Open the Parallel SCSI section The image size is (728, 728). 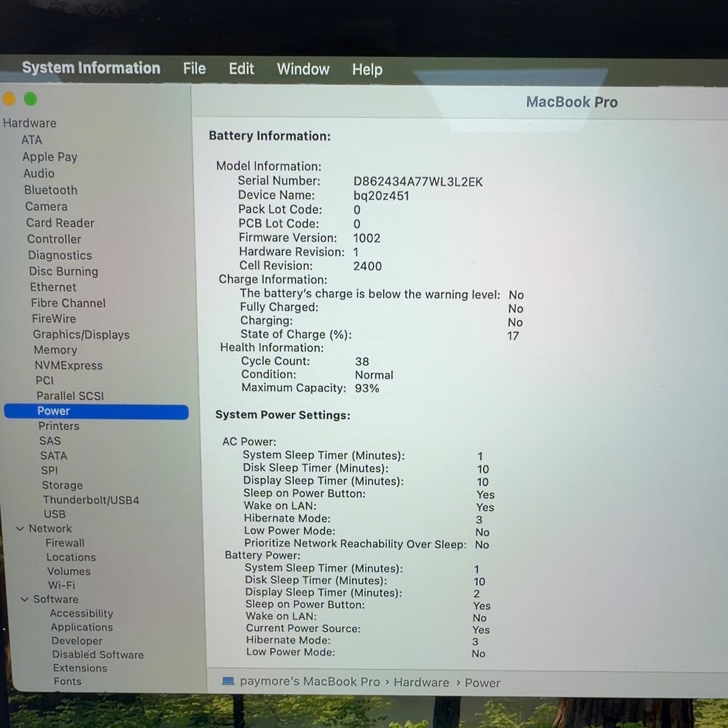pyautogui.click(x=70, y=395)
